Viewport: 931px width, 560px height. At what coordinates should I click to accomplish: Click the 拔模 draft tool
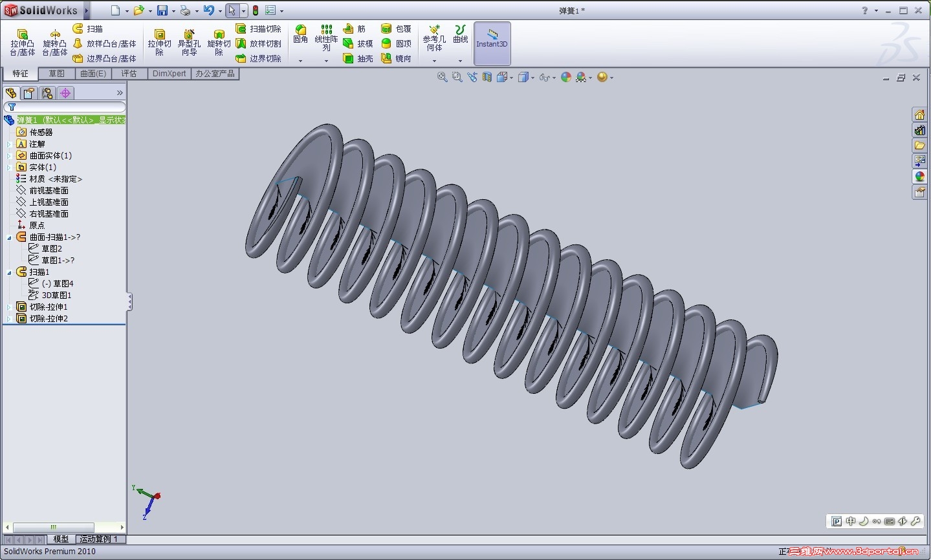coord(358,43)
